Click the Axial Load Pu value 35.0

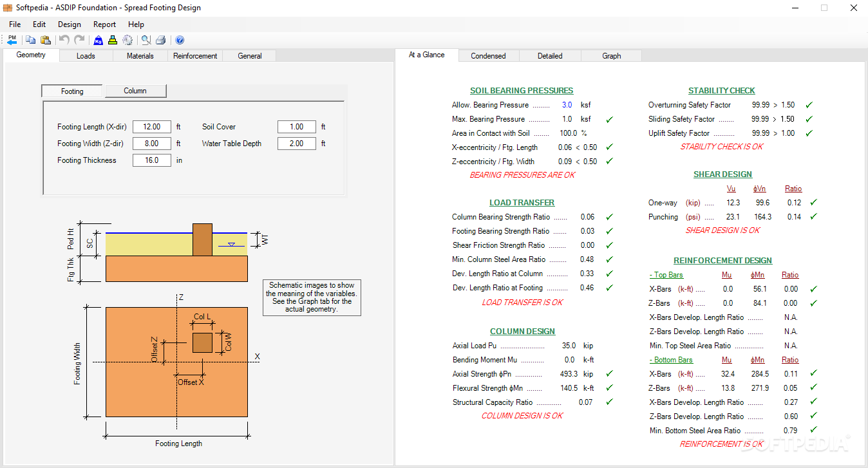(568, 346)
